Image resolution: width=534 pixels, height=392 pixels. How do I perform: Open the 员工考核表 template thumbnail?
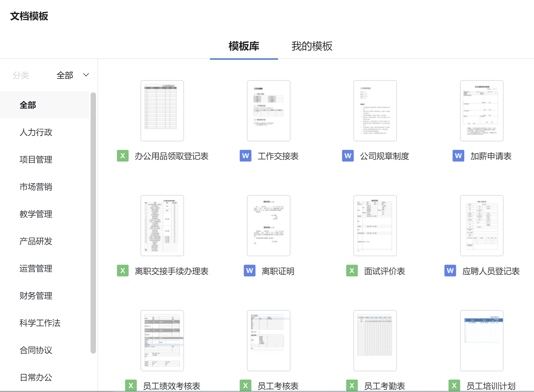268,341
